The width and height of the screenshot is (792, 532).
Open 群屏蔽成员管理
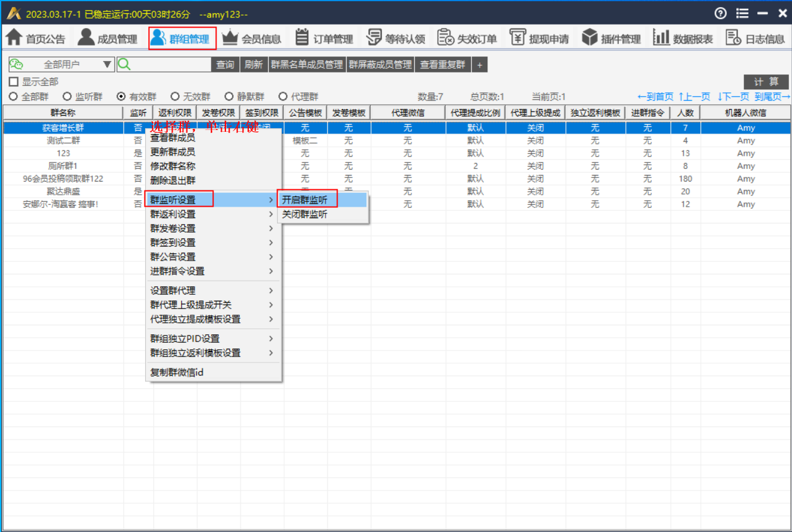(381, 65)
